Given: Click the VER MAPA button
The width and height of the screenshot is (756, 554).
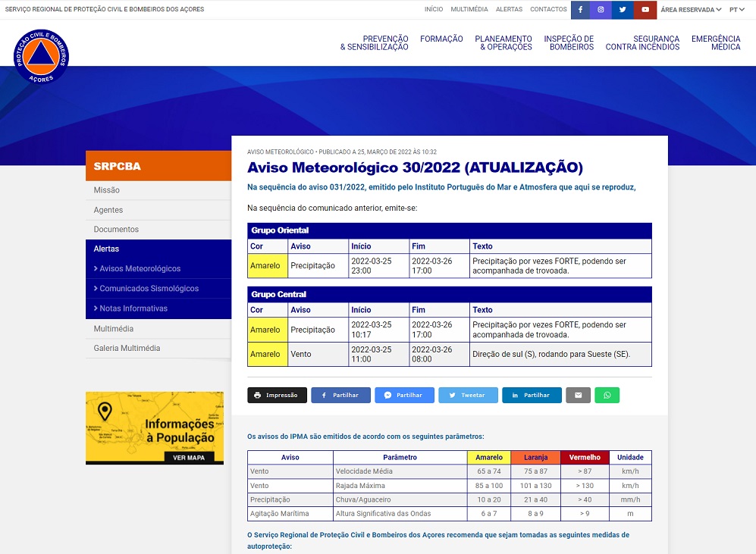Looking at the screenshot, I should tap(189, 458).
